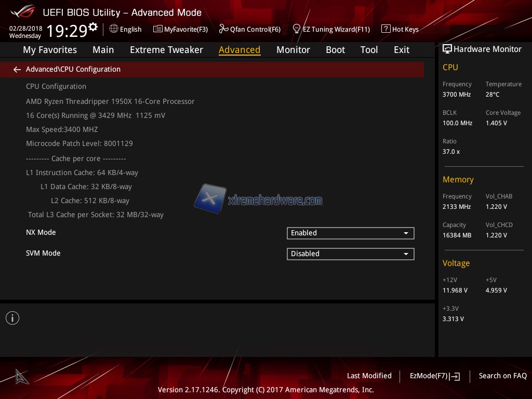This screenshot has width=532, height=399.
Task: Switch to EzMode(F7)
Action: (x=434, y=376)
